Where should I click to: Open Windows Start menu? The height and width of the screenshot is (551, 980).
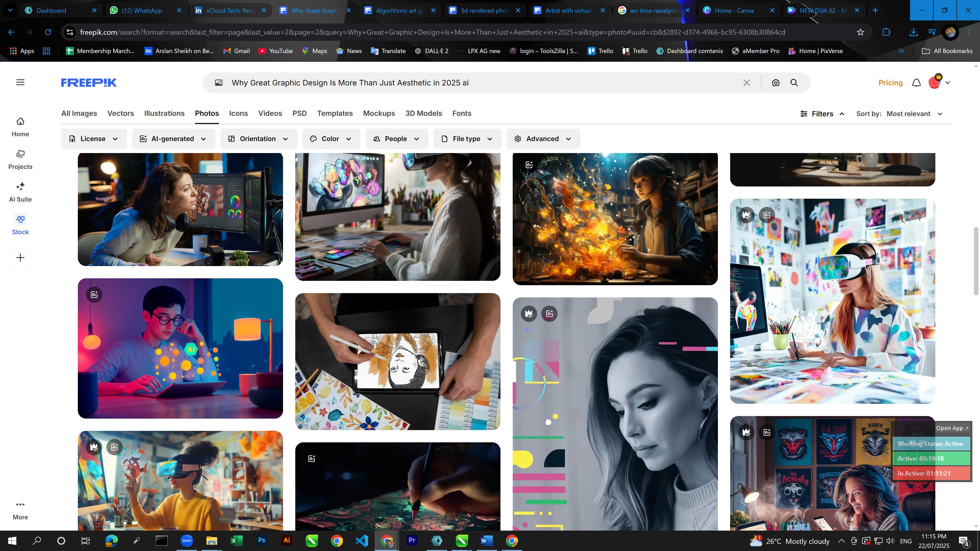pos(12,541)
